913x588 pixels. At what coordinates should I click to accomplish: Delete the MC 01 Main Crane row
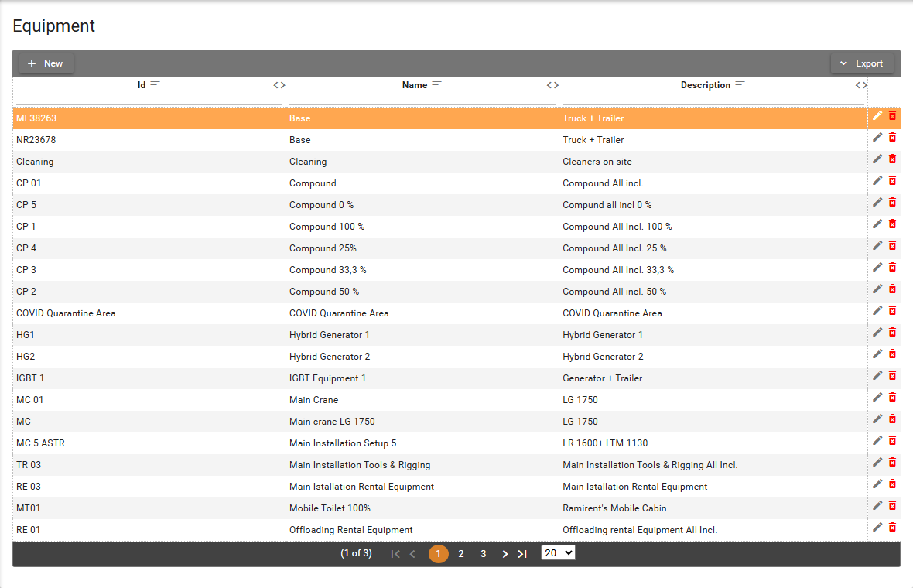892,397
